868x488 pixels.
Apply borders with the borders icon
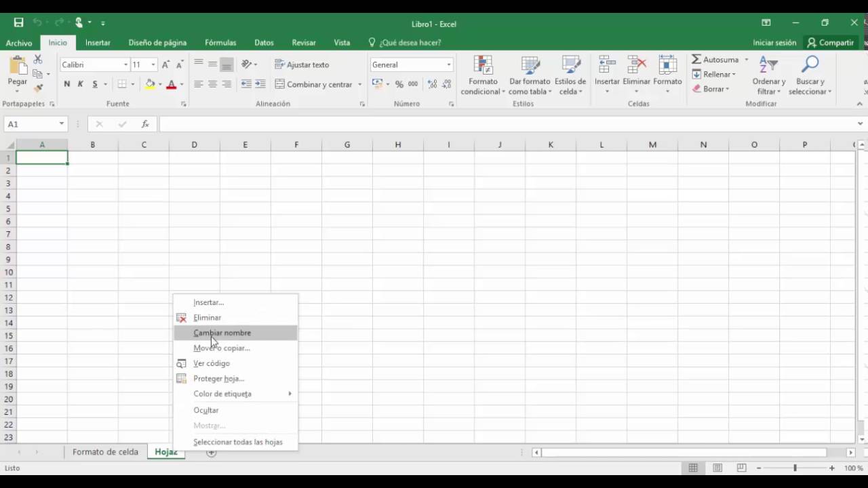pyautogui.click(x=122, y=84)
